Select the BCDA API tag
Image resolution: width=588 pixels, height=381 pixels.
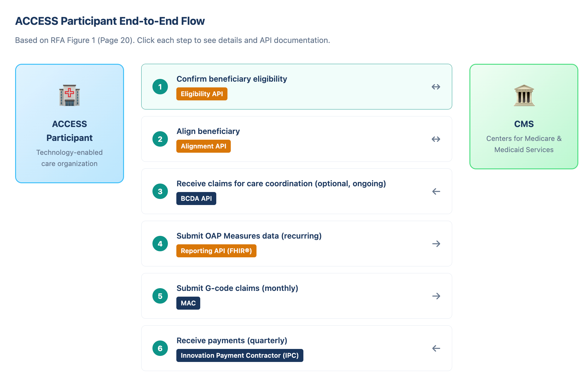pos(196,199)
